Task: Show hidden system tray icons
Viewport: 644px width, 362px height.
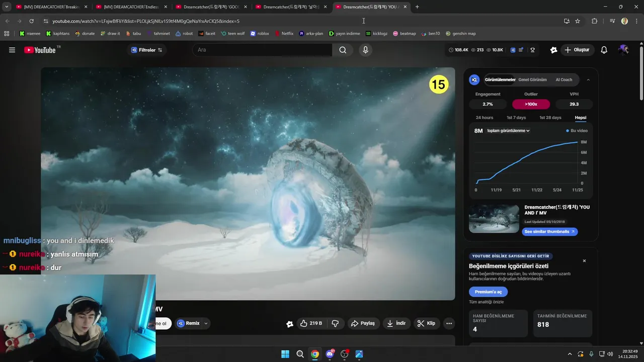Action: (x=570, y=354)
